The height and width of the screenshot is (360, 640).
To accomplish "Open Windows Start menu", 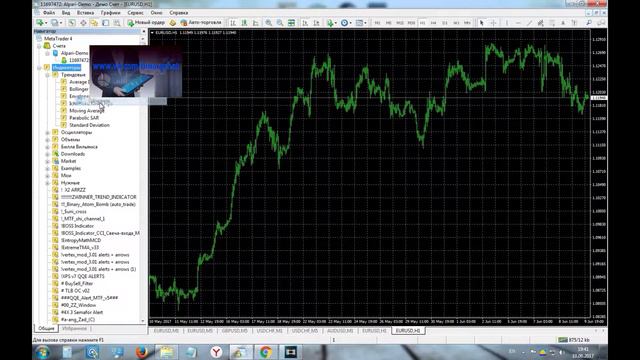I will [x=42, y=352].
